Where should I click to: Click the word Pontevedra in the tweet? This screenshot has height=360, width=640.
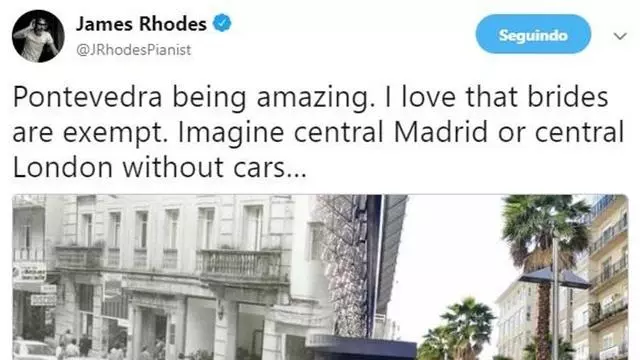pos(88,97)
